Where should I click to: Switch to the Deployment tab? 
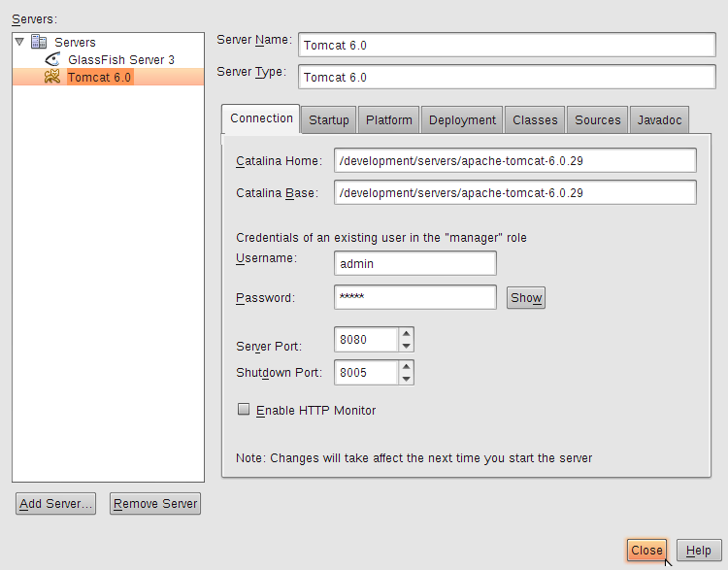[x=462, y=119]
